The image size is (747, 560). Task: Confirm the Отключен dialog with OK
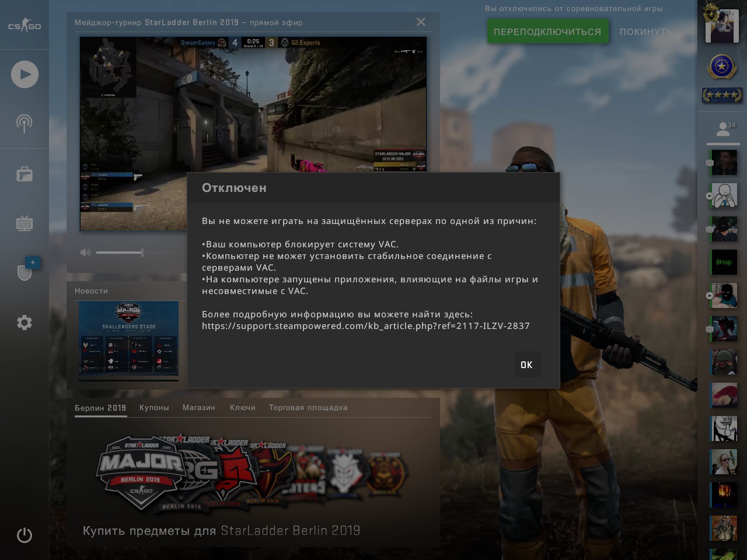tap(526, 365)
